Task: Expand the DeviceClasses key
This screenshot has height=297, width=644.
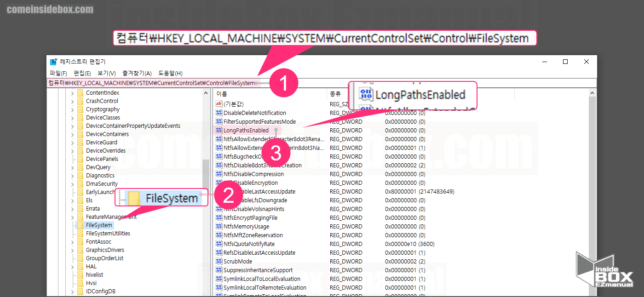Action: tap(72, 118)
